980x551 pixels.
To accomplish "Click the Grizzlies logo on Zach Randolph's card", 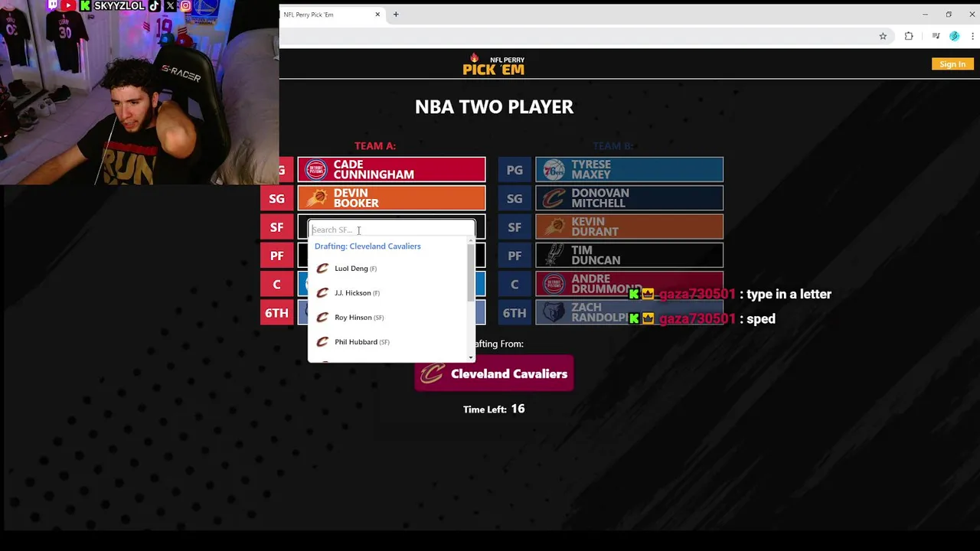I will pyautogui.click(x=554, y=312).
